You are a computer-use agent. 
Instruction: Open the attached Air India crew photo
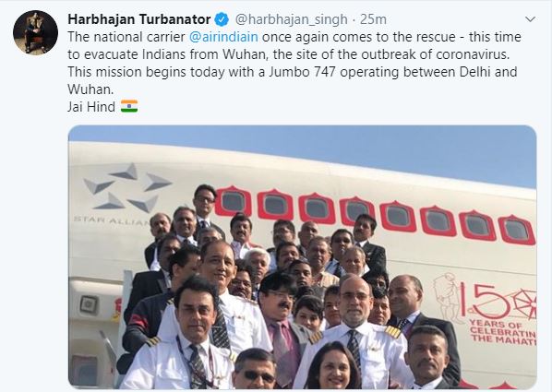303,257
